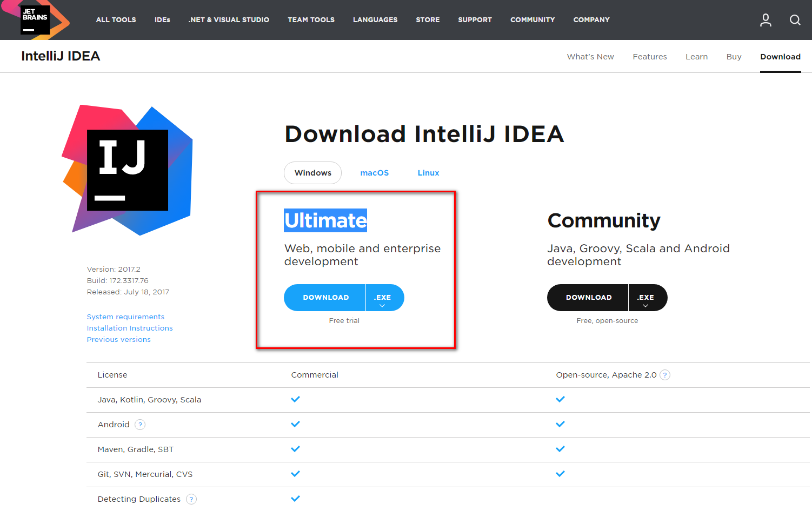Open the Previous versions link
The image size is (812, 511).
[x=118, y=340]
